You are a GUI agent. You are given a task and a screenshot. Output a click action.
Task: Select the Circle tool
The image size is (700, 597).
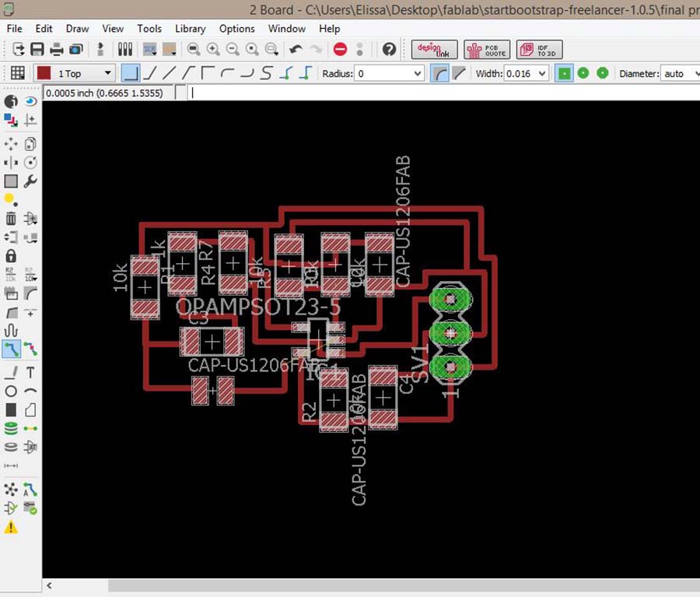click(x=11, y=391)
